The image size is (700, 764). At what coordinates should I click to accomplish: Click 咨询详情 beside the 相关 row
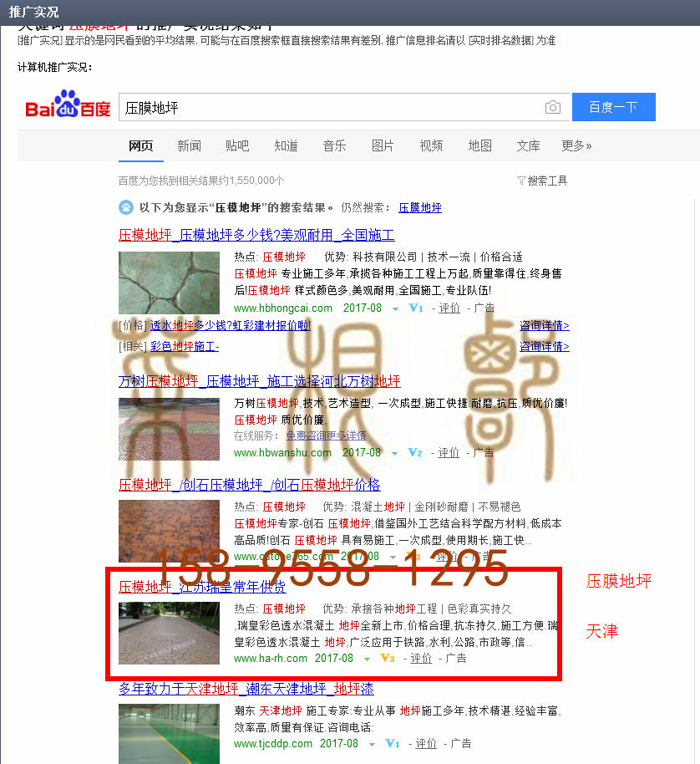(x=545, y=346)
